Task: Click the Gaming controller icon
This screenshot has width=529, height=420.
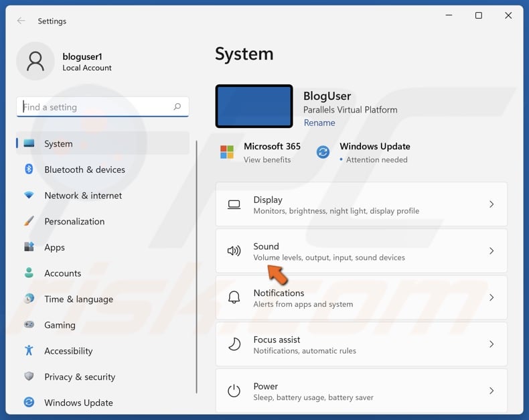Action: click(x=29, y=324)
